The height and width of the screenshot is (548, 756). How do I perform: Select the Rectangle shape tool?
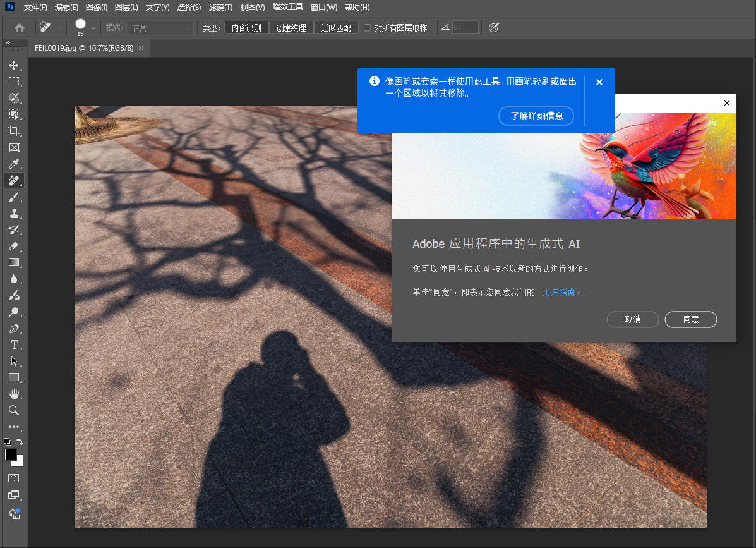click(x=14, y=378)
